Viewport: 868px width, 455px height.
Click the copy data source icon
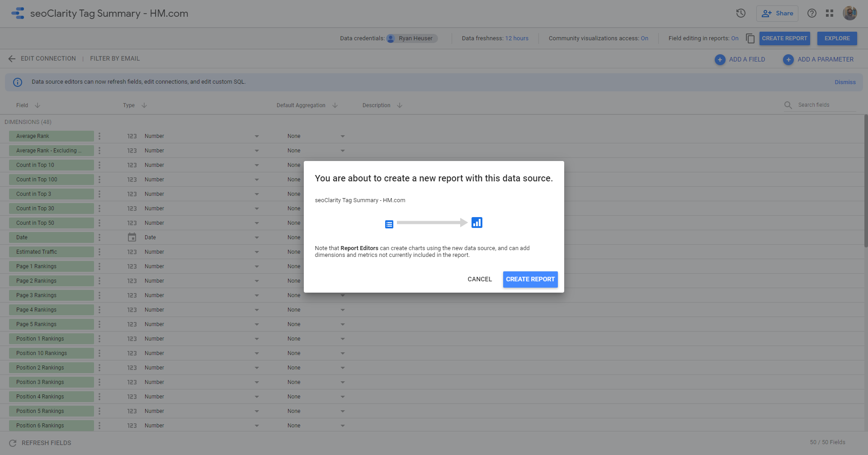pos(750,38)
